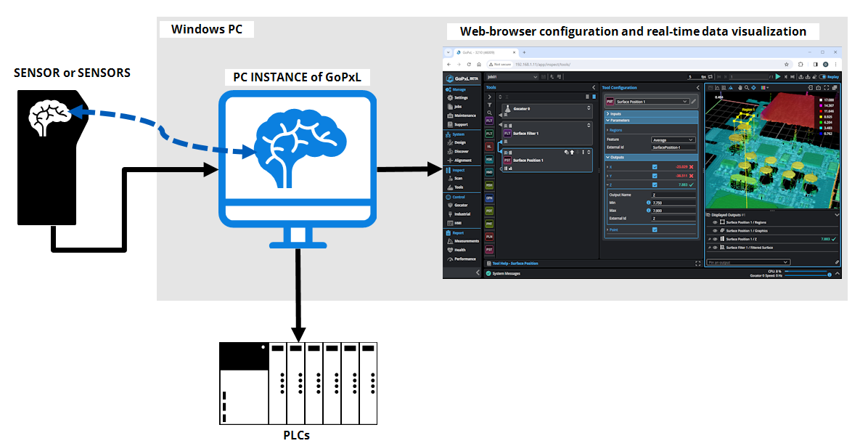
Task: Uncheck the Point output checkbox
Action: pyautogui.click(x=655, y=230)
